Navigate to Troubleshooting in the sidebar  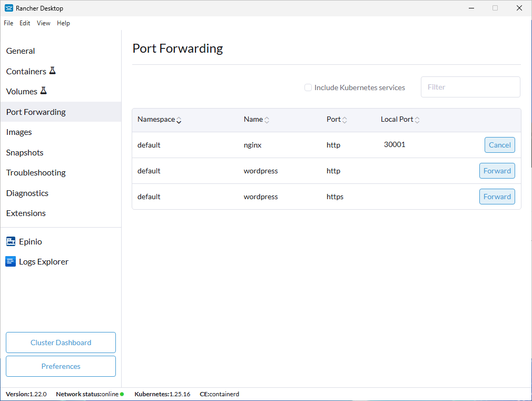click(36, 173)
